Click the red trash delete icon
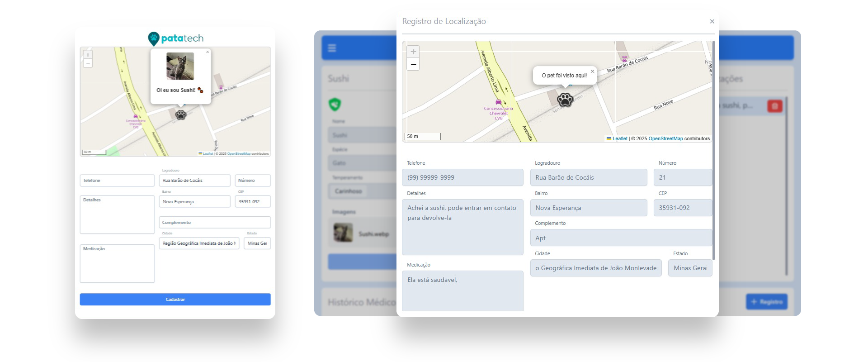This screenshot has width=868, height=362. (x=774, y=106)
